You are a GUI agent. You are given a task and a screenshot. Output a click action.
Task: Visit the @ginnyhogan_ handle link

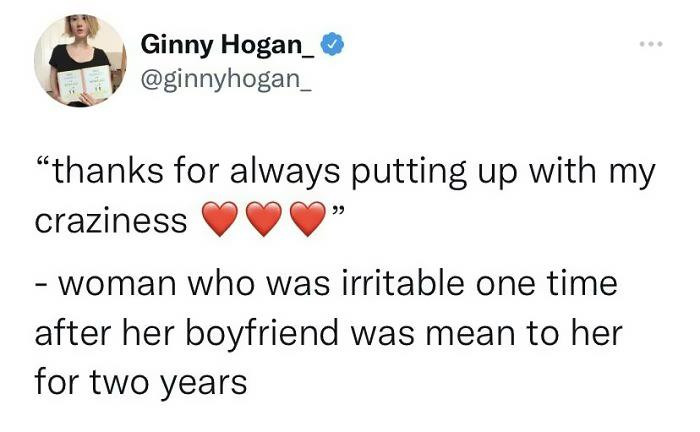tap(226, 76)
